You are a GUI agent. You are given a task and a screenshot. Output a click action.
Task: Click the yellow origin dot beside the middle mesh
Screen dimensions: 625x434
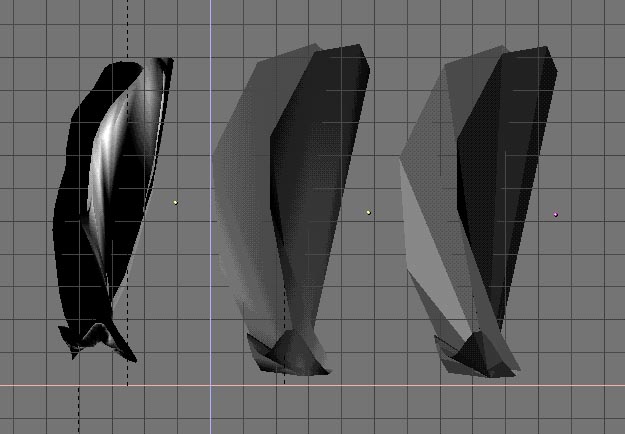pyautogui.click(x=369, y=213)
